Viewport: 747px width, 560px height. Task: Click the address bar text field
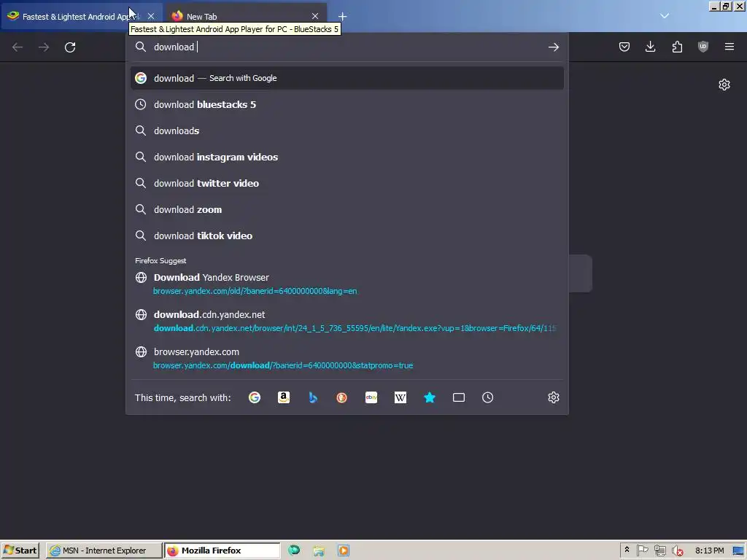pyautogui.click(x=348, y=47)
